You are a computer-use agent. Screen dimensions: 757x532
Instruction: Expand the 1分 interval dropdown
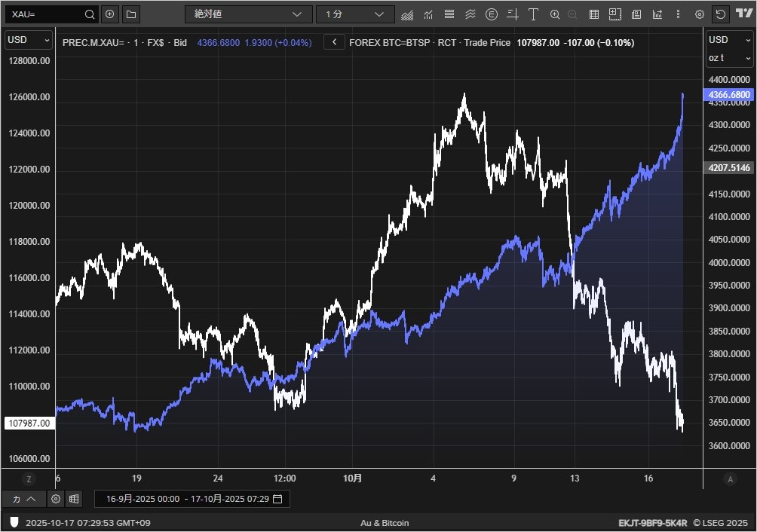coord(355,14)
